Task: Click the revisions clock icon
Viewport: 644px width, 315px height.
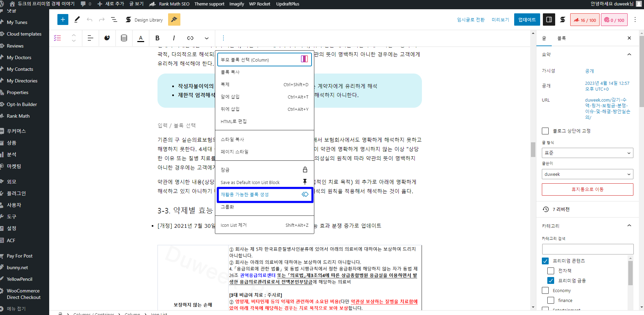Action: (x=546, y=209)
